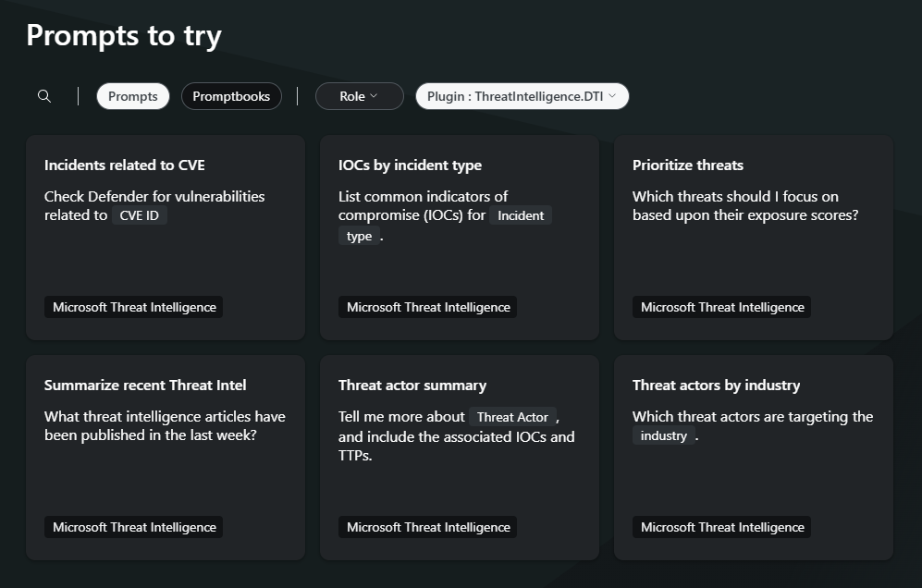Click Microsoft Threat Intelligence tag under Threat actors by industry
This screenshot has width=922, height=588.
click(721, 527)
